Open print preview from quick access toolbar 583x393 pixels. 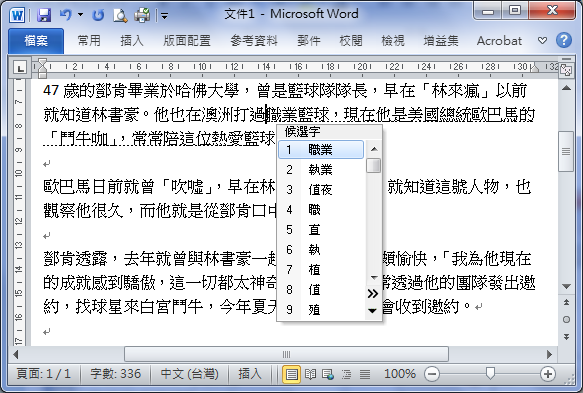pyautogui.click(x=120, y=15)
